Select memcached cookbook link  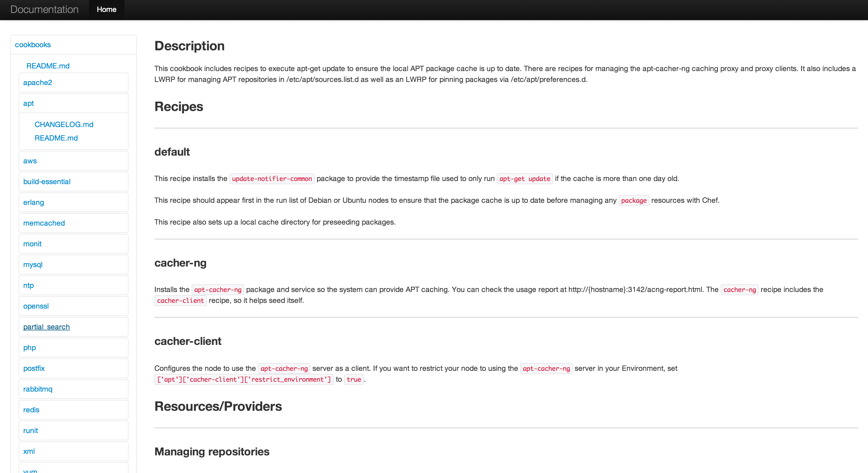44,223
